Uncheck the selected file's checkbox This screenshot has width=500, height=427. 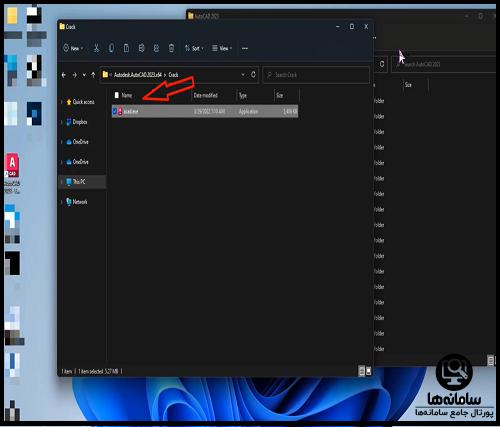115,111
